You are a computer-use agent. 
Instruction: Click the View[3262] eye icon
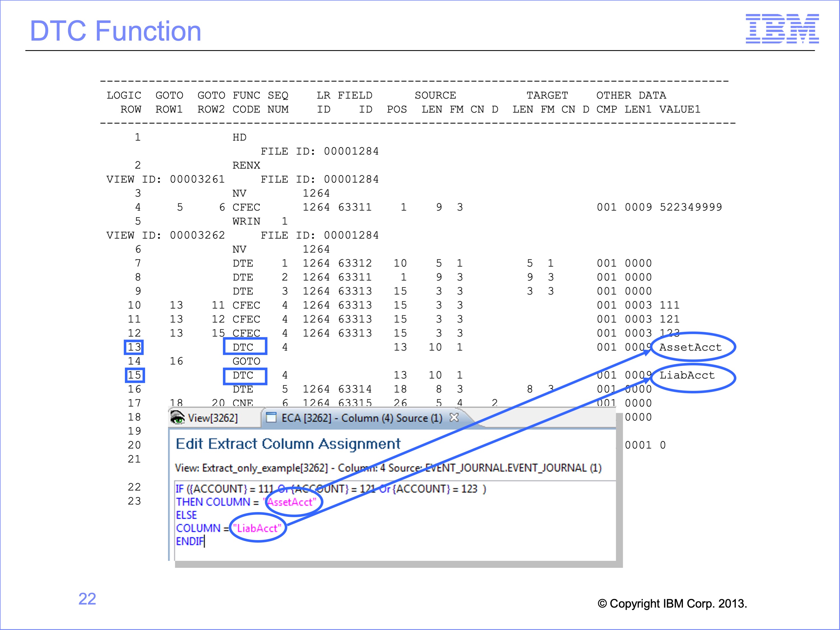[x=178, y=417]
